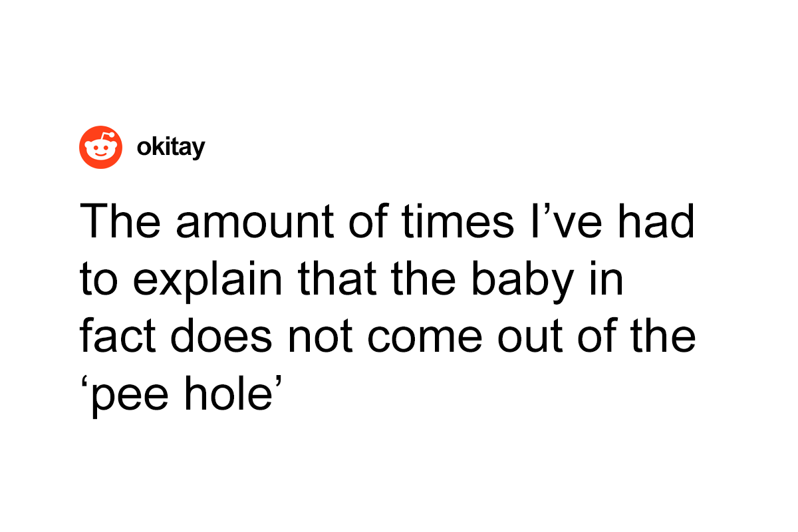Click the word "come" in the post

point(424,336)
